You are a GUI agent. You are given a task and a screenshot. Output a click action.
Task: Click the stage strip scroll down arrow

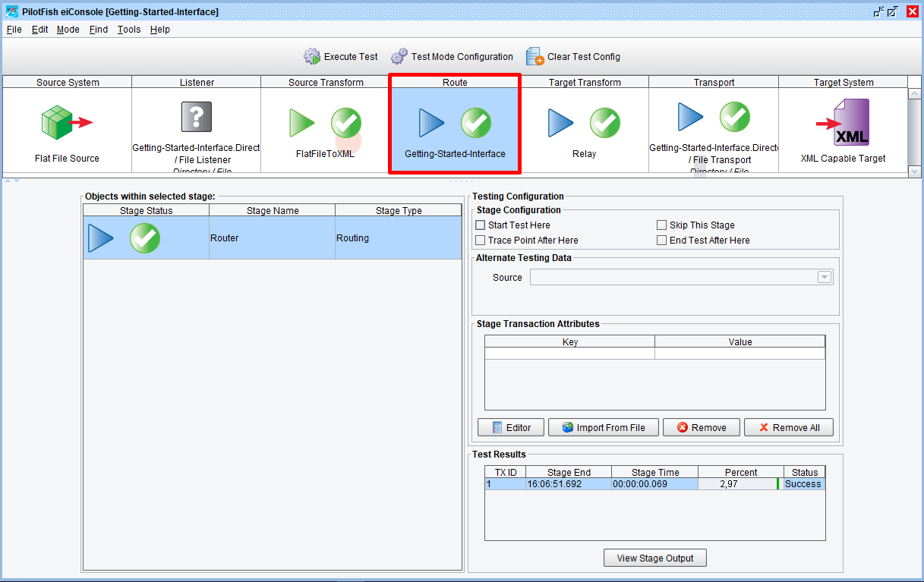(914, 171)
